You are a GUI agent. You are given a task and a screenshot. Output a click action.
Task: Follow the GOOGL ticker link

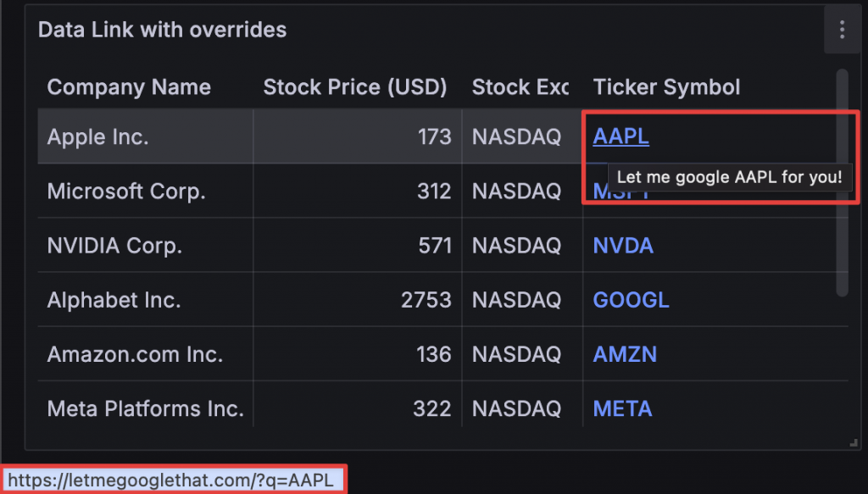click(631, 300)
